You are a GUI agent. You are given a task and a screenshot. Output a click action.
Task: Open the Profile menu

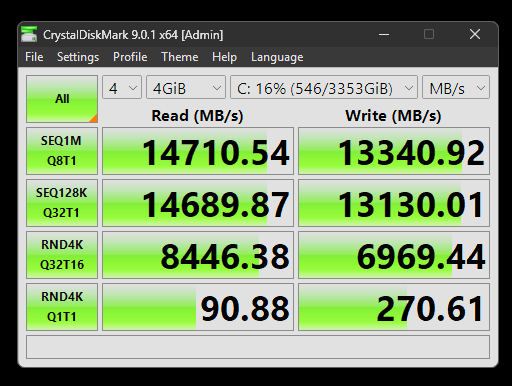point(130,57)
